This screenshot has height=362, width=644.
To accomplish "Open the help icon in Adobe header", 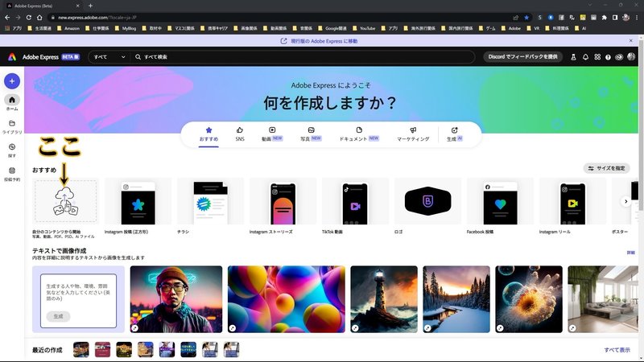I will [608, 57].
